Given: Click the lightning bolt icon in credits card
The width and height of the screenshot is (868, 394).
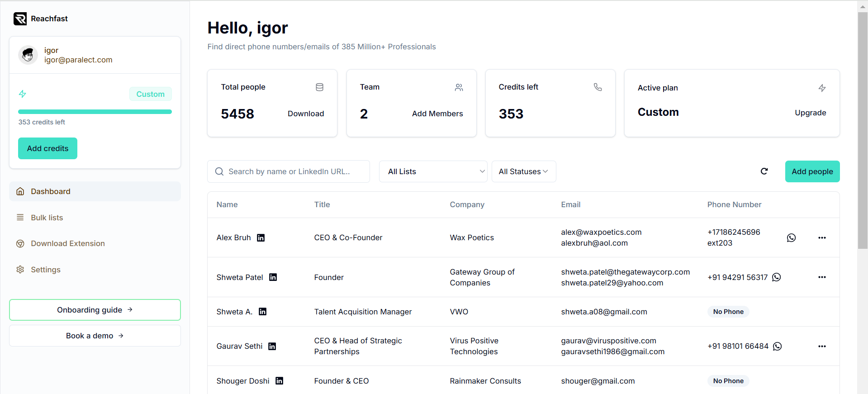Looking at the screenshot, I should click(22, 94).
